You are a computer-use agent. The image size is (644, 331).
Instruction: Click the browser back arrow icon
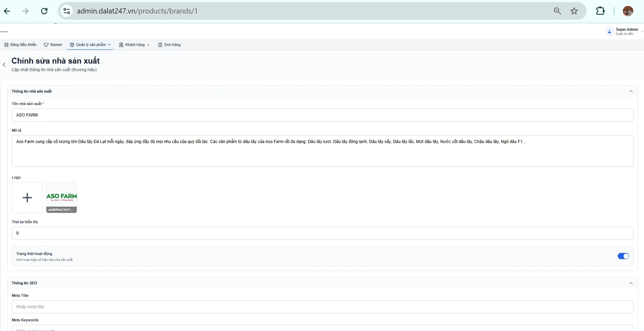[7, 11]
